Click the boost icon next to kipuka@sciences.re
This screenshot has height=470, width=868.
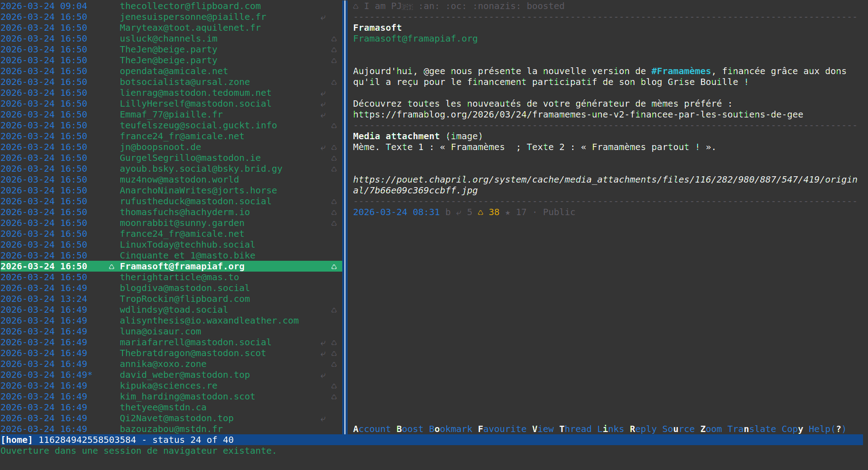(x=334, y=386)
